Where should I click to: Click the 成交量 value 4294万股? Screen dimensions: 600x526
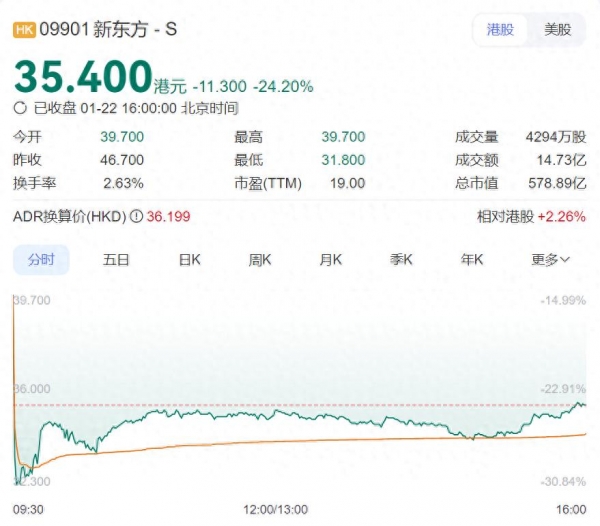click(x=556, y=137)
